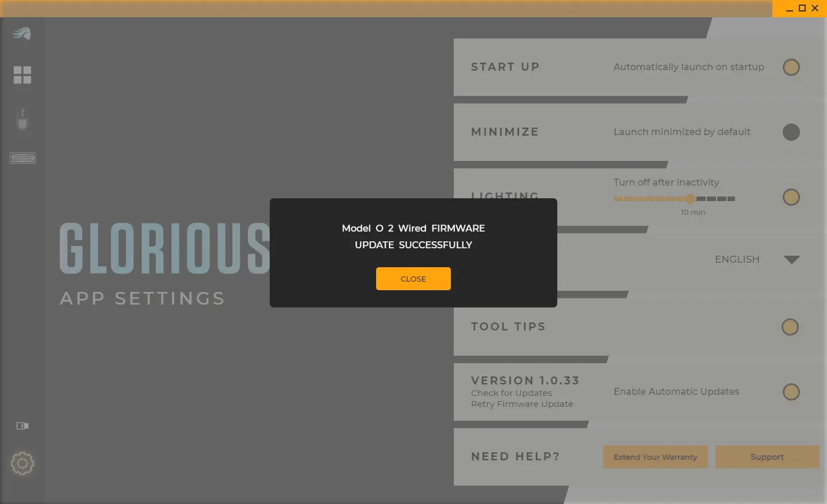Open the dashboard grid icon in sidebar
The width and height of the screenshot is (827, 504).
point(22,75)
